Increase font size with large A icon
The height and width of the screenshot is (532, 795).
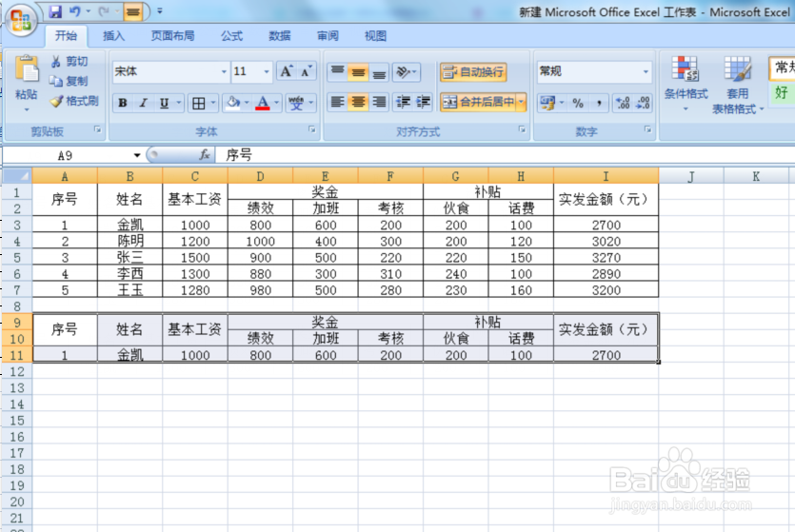[286, 71]
